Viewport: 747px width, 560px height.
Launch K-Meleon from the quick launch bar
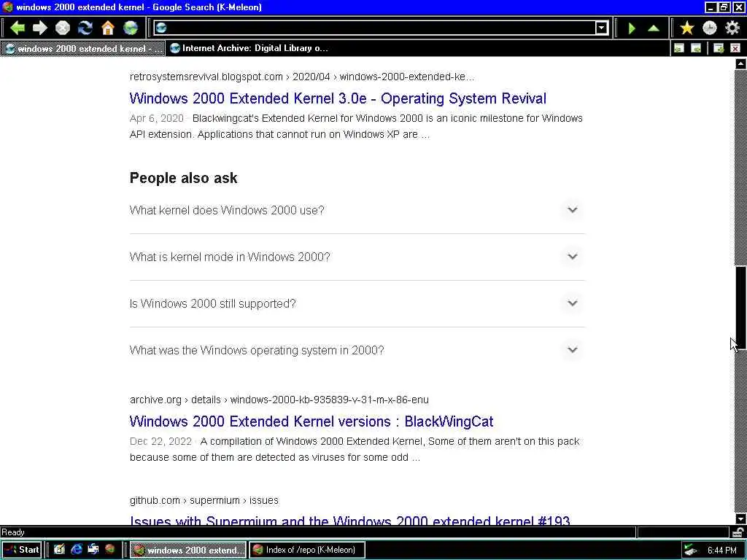110,550
